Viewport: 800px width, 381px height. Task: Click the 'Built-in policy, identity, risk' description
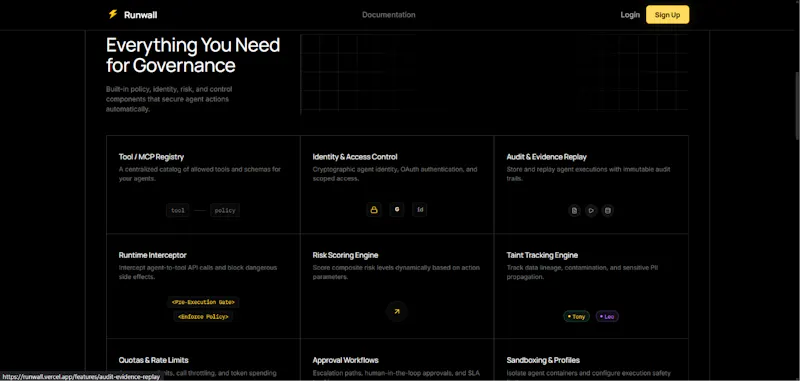pos(169,99)
